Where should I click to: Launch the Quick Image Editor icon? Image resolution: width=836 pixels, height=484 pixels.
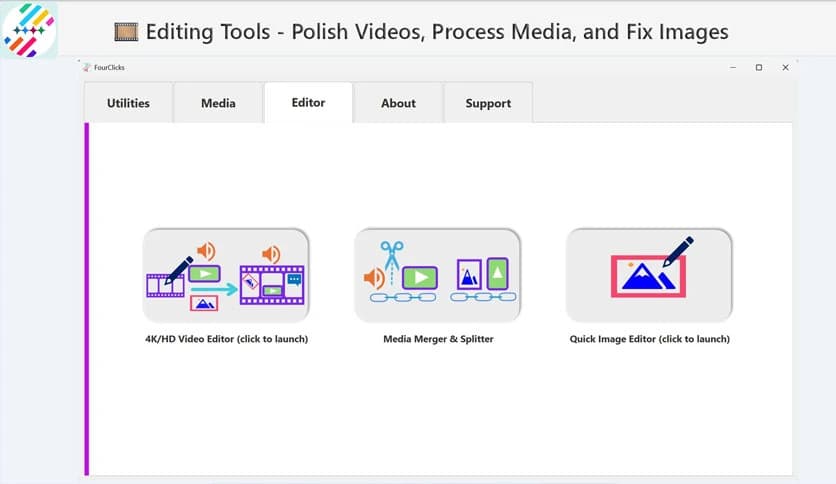coord(649,275)
